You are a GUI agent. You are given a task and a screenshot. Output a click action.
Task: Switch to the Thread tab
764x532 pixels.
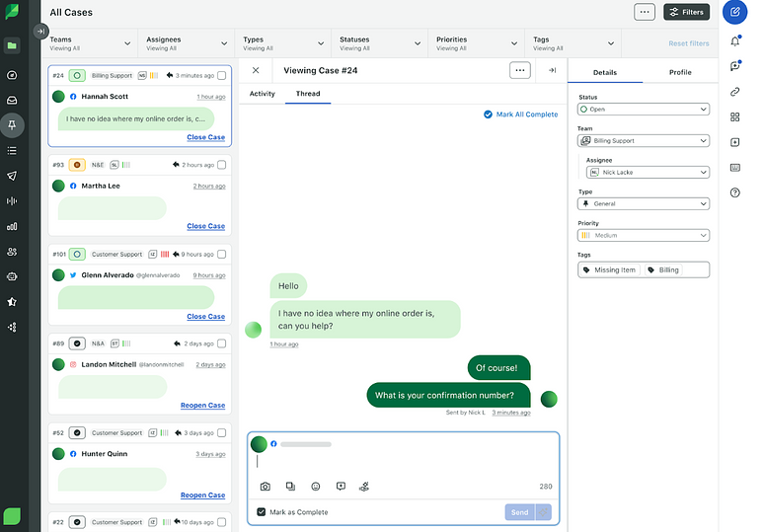coord(308,94)
